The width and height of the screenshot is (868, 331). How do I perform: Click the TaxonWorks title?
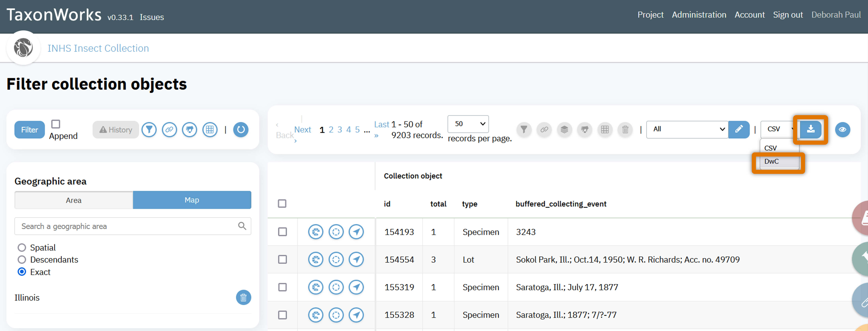coord(54,15)
